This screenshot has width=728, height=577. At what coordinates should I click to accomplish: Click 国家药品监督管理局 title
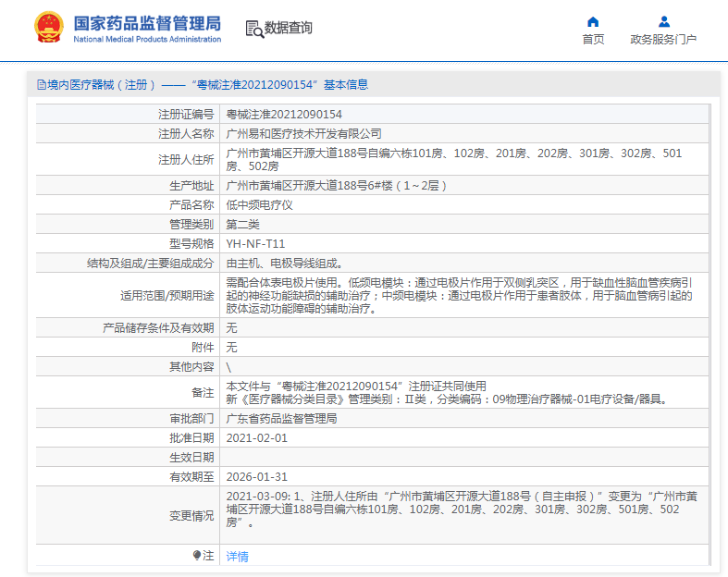click(147, 23)
